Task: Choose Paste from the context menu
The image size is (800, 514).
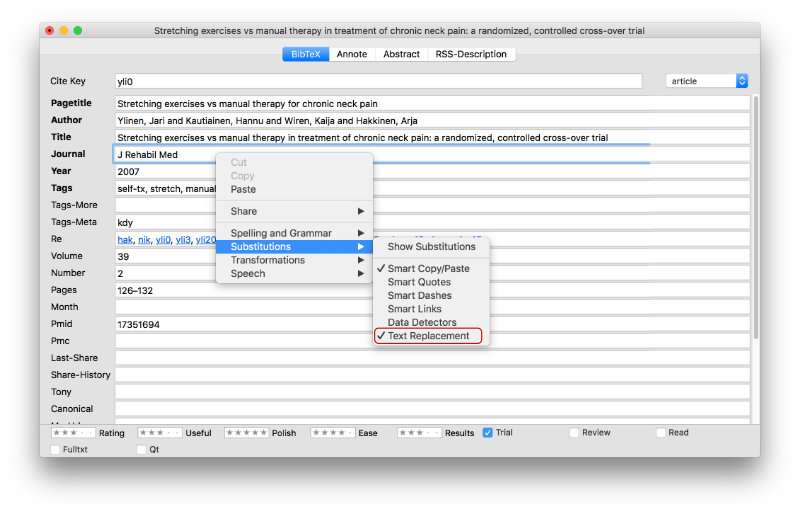Action: pos(243,189)
